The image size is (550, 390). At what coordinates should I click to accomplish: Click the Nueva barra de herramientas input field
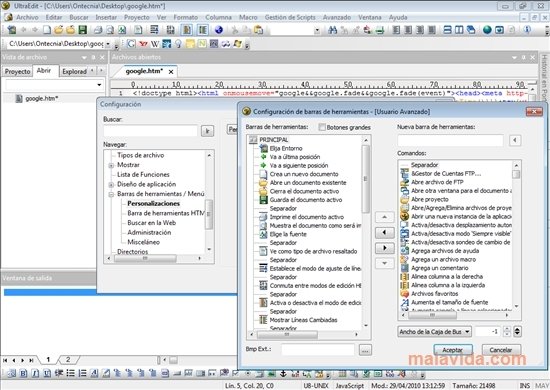(x=450, y=140)
